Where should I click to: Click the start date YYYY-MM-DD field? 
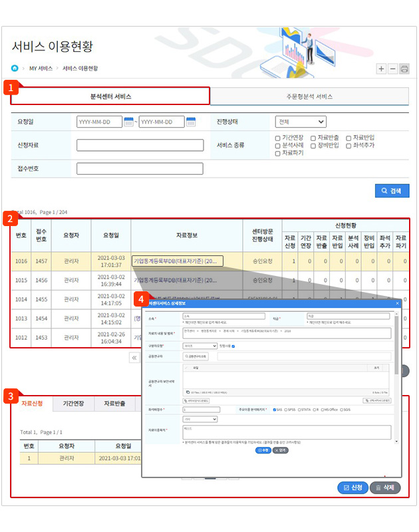[x=99, y=122]
